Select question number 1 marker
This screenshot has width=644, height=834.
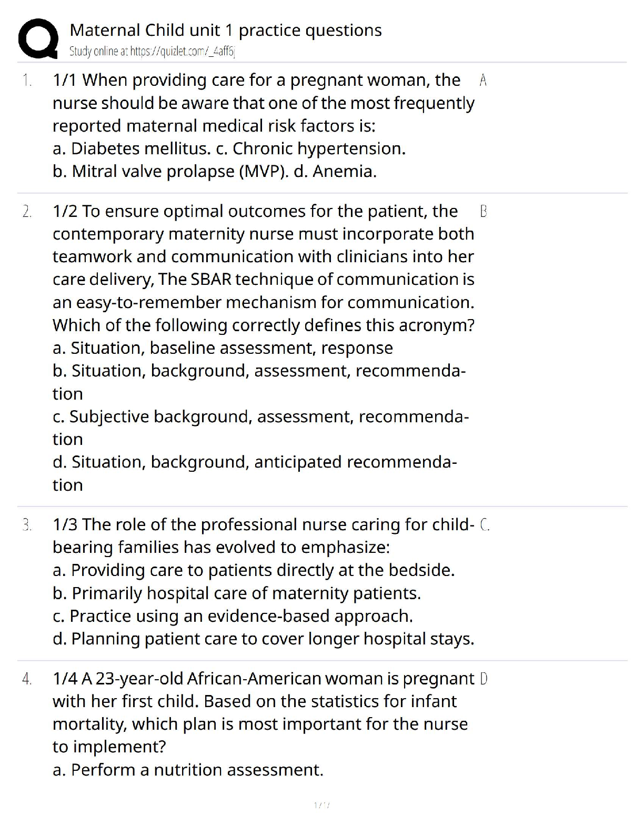[27, 81]
